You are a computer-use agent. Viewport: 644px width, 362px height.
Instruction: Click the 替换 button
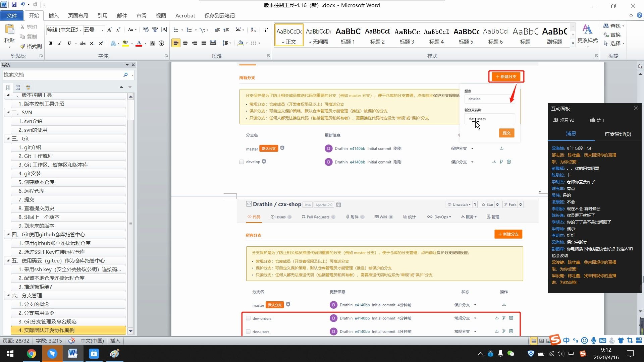pos(612,35)
